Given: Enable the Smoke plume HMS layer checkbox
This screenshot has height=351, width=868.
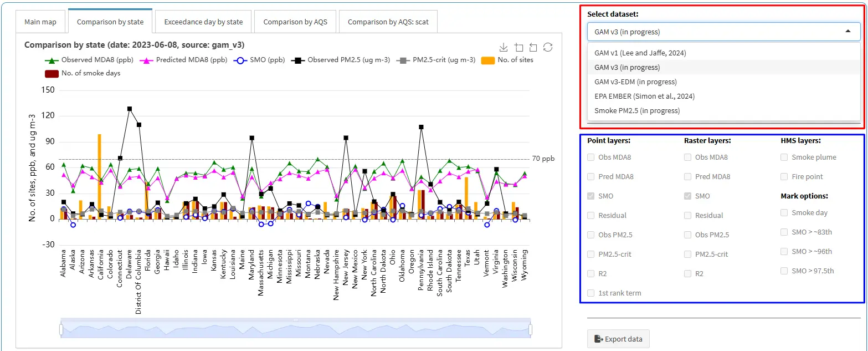Looking at the screenshot, I should (x=784, y=157).
